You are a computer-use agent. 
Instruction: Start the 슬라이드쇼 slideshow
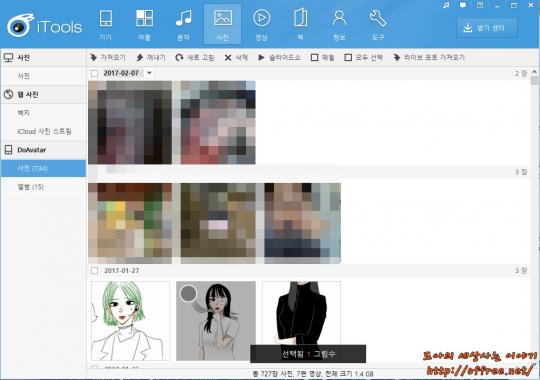(x=279, y=58)
